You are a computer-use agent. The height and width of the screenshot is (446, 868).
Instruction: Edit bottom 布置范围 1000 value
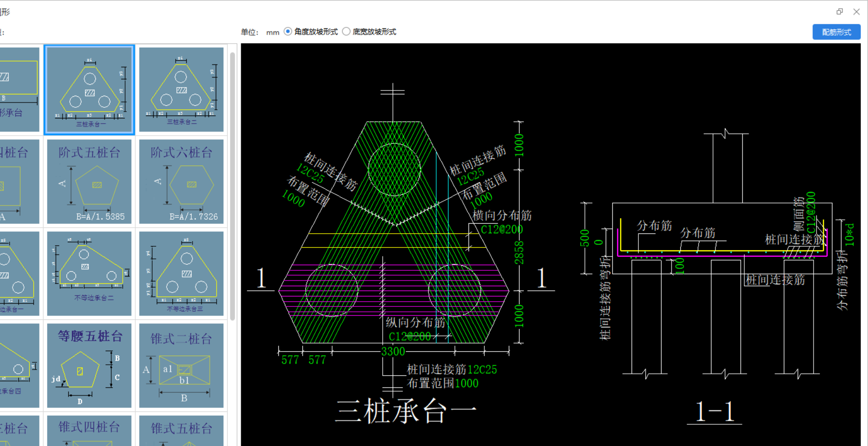coord(466,383)
